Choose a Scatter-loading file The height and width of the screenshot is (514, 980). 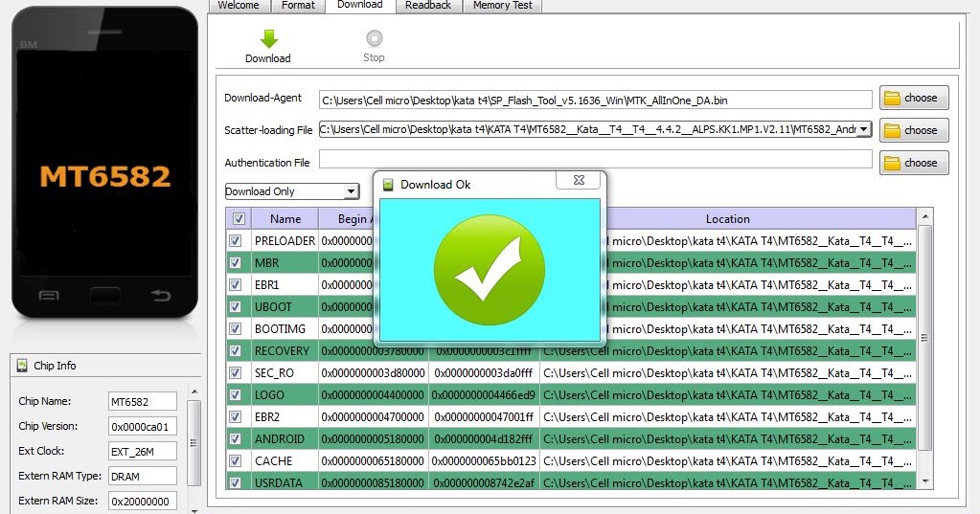(x=914, y=130)
